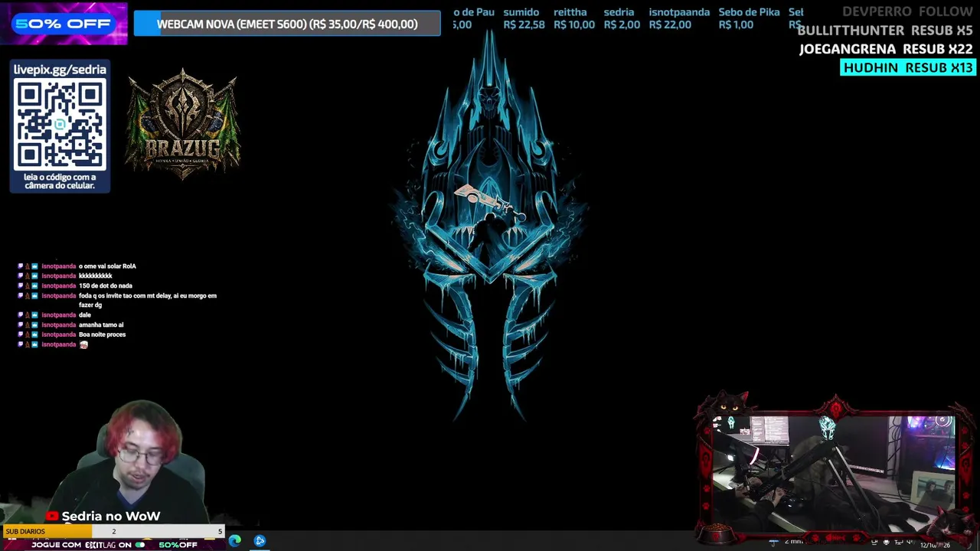The width and height of the screenshot is (980, 551).
Task: Click chat message 'o ome vai solar RoIA'
Action: [107, 266]
